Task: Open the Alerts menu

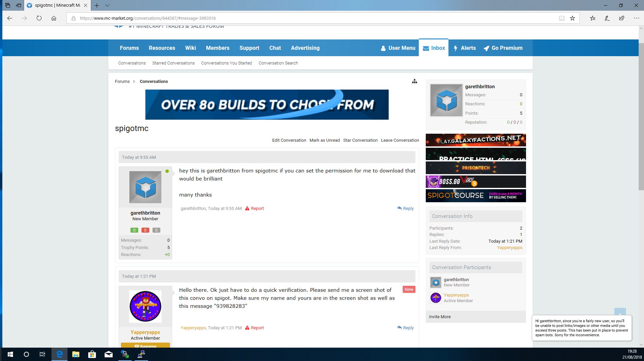Action: point(465,48)
